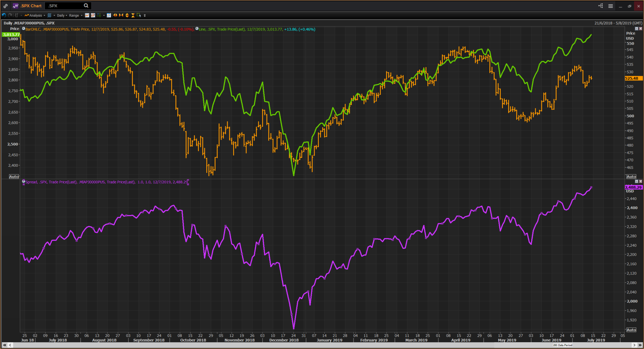The image size is (644, 349).
Task: Click the hierarchy tree icon in title bar
Action: coord(600,6)
